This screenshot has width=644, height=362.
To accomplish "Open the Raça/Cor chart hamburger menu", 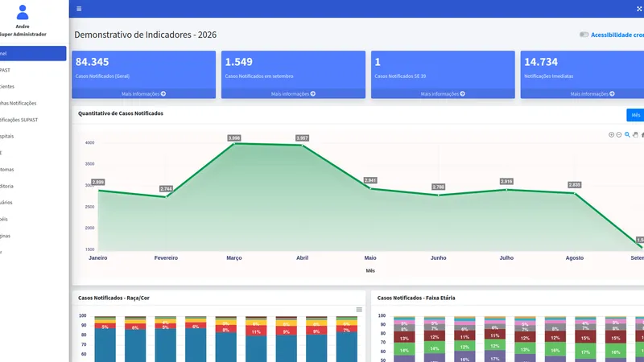I will click(359, 310).
